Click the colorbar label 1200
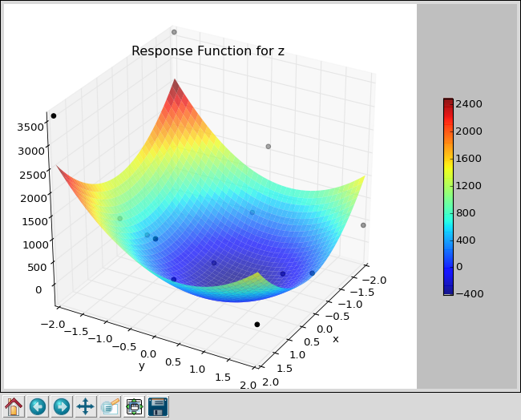Image resolution: width=521 pixels, height=420 pixels. (469, 185)
